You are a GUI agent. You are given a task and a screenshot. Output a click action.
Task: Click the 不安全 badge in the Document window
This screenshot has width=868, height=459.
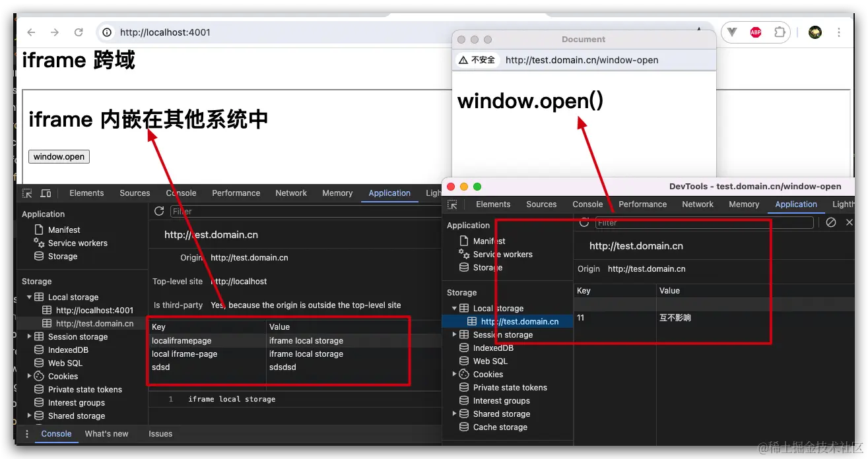pyautogui.click(x=477, y=60)
